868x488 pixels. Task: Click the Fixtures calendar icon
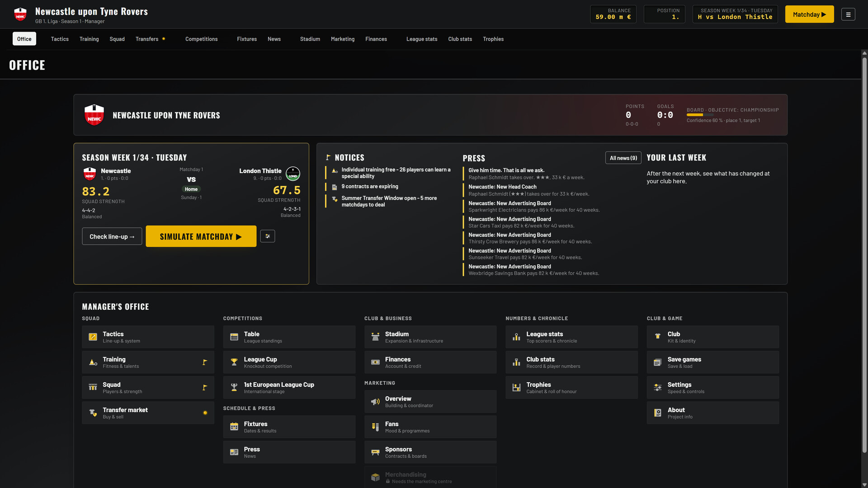click(234, 427)
